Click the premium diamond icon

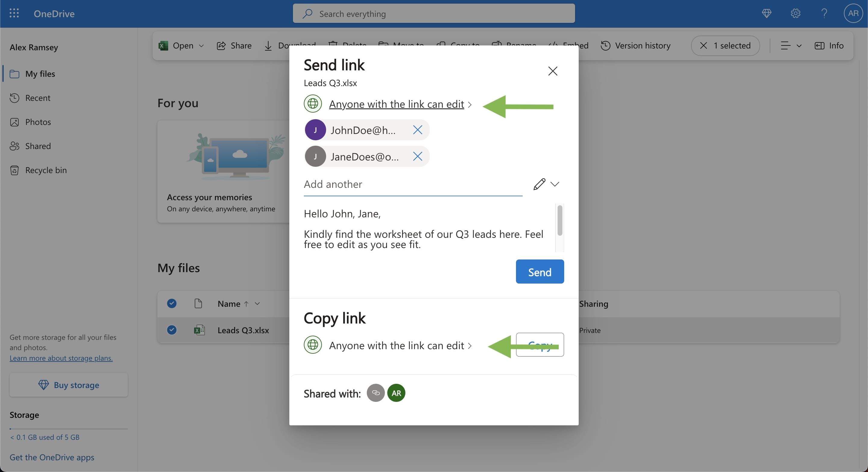[x=766, y=14]
